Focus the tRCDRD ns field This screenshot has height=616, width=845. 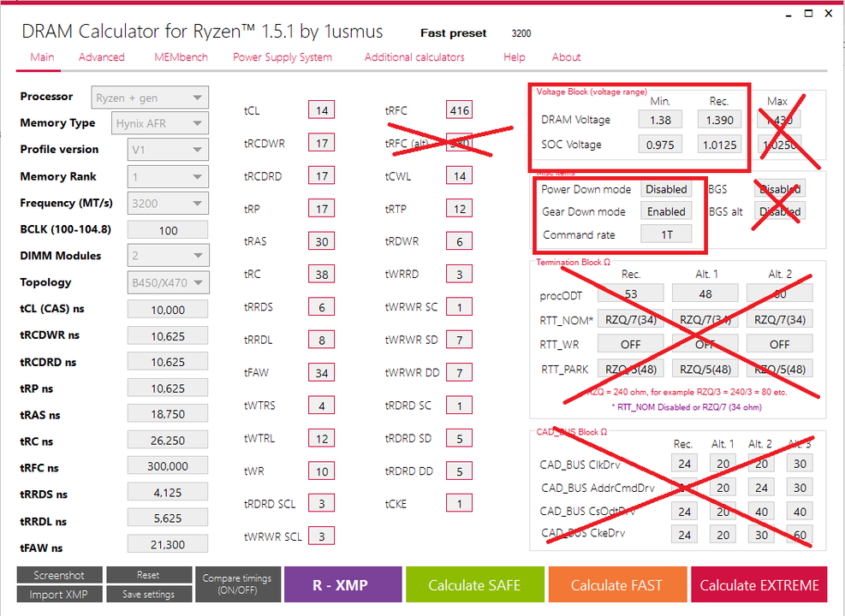pyautogui.click(x=168, y=362)
